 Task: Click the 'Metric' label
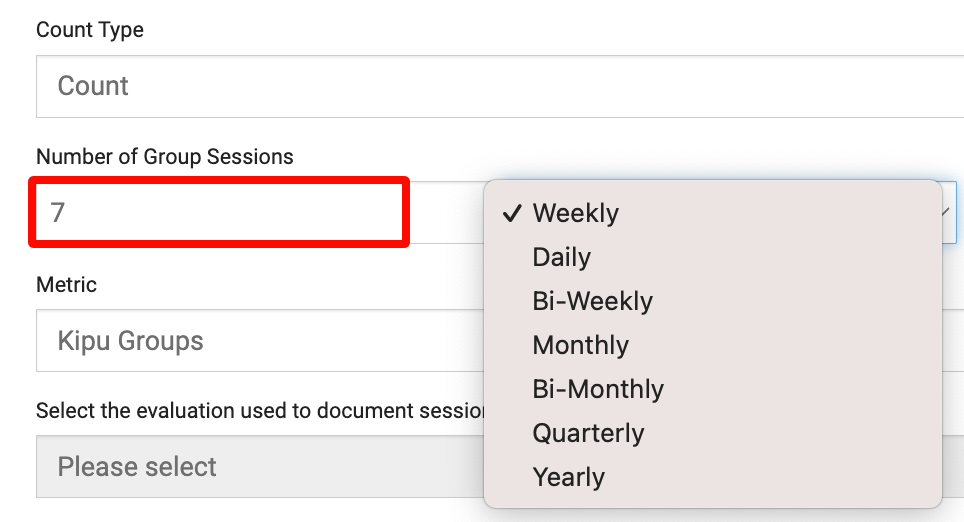click(x=66, y=285)
